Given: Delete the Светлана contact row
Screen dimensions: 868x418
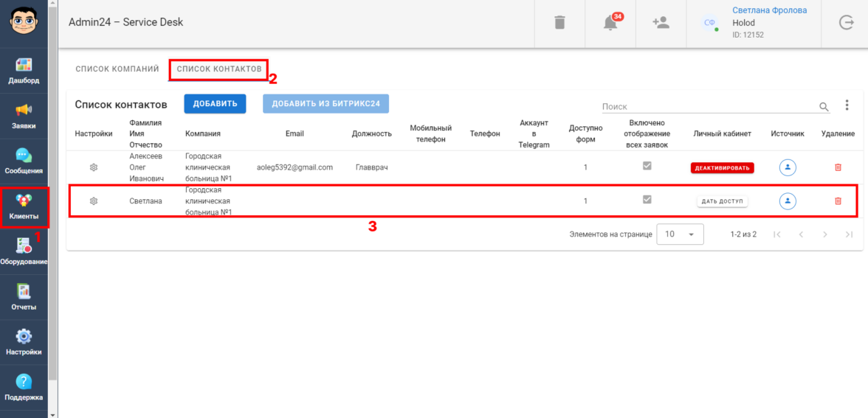Looking at the screenshot, I should pyautogui.click(x=838, y=201).
